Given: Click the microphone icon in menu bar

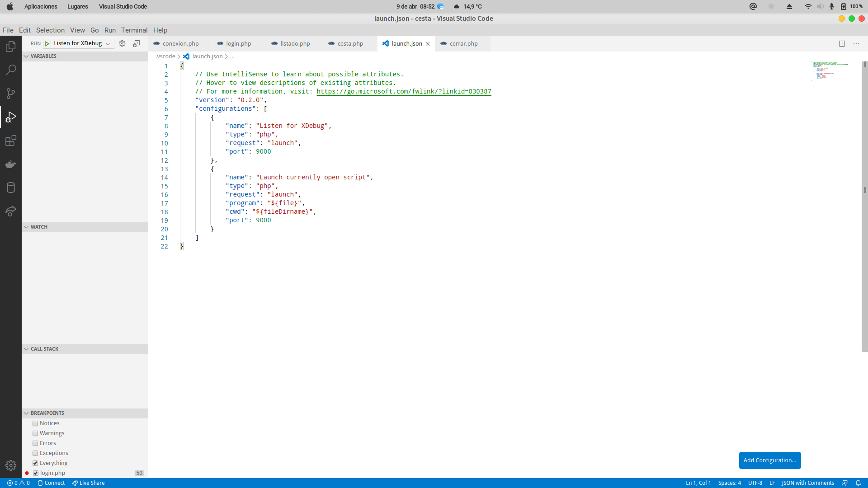Looking at the screenshot, I should 831,6.
